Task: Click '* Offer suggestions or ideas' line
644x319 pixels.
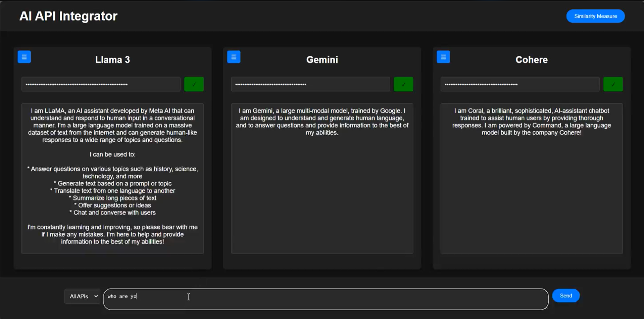Action: click(112, 205)
